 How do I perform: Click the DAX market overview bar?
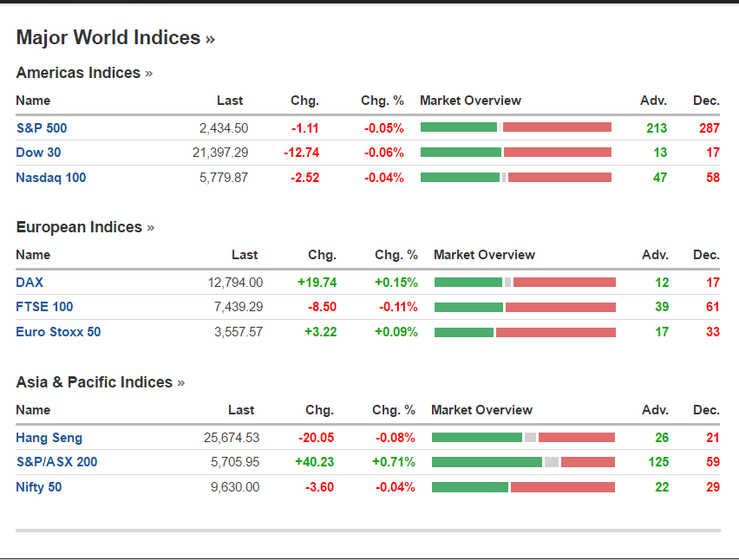coord(525,283)
